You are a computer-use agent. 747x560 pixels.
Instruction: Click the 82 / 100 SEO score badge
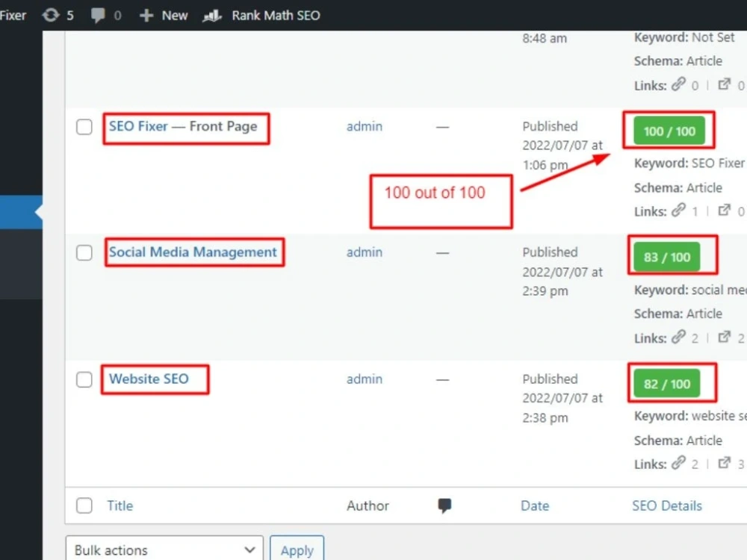pyautogui.click(x=666, y=384)
